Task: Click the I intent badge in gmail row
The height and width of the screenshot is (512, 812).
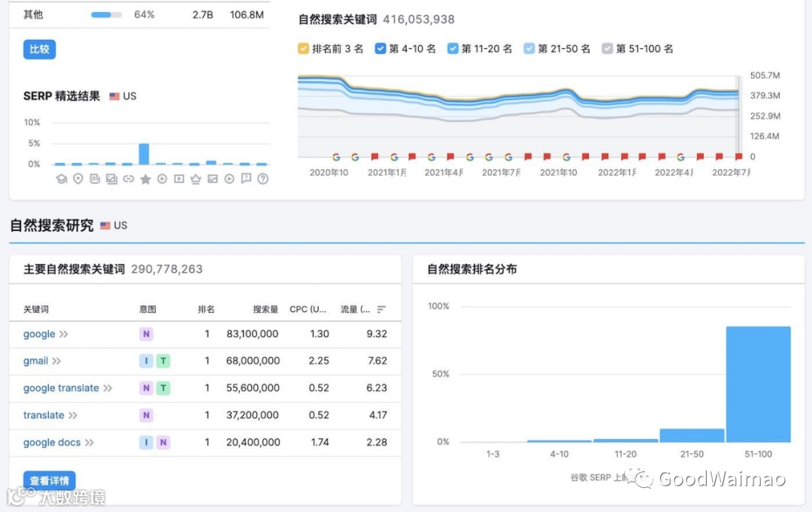Action: [x=146, y=361]
